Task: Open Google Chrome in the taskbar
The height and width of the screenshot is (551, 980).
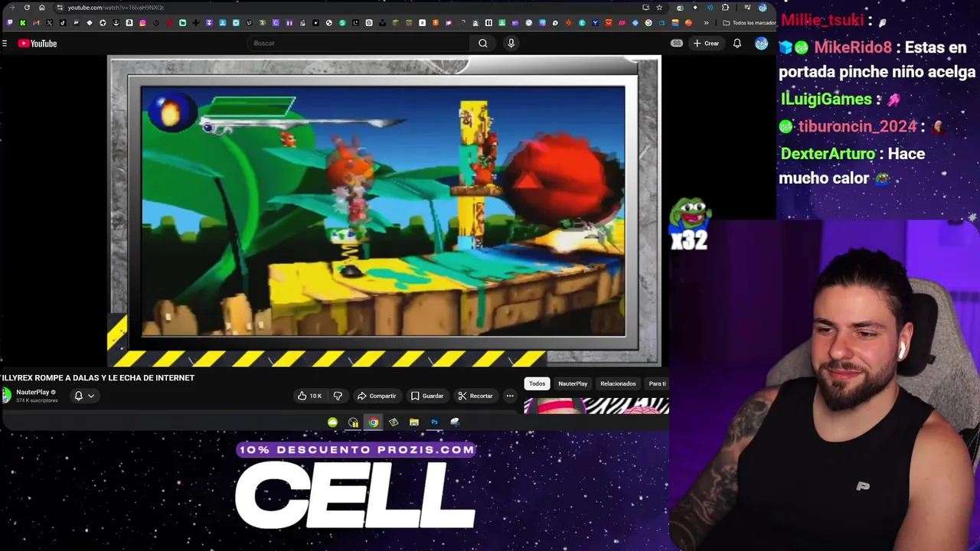Action: click(373, 422)
